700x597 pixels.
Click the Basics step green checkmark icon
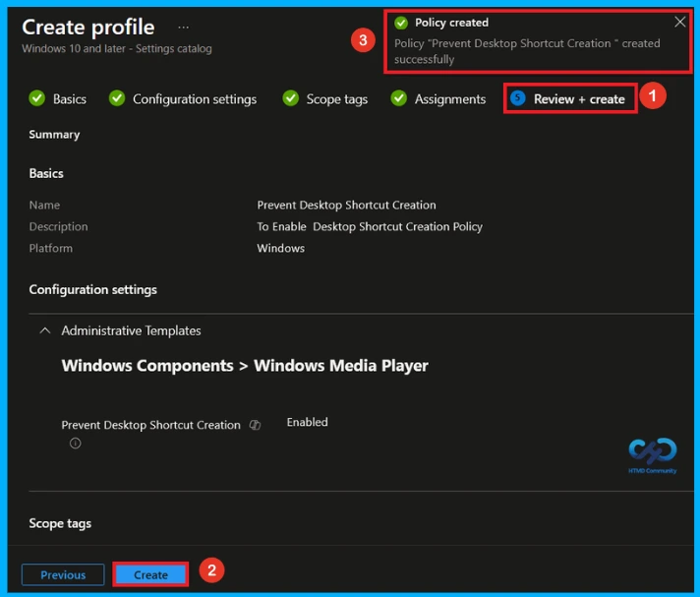point(36,98)
